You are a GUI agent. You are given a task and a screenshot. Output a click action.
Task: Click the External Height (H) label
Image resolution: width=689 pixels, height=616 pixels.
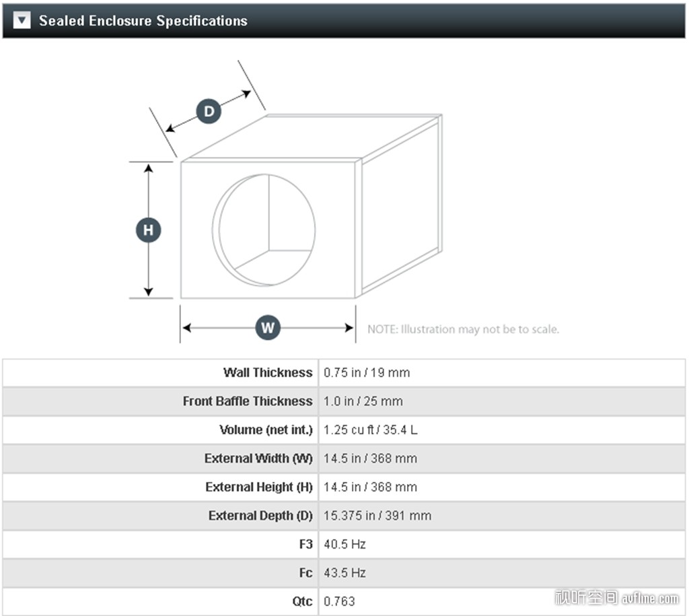click(259, 487)
